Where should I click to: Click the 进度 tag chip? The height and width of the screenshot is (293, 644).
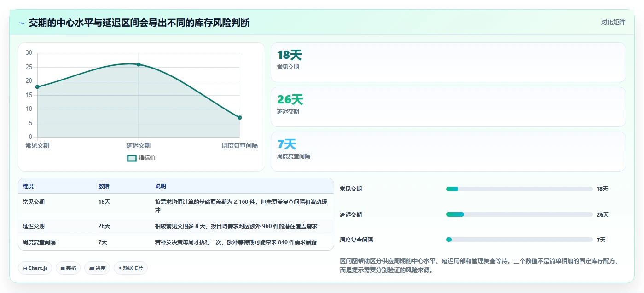click(97, 268)
